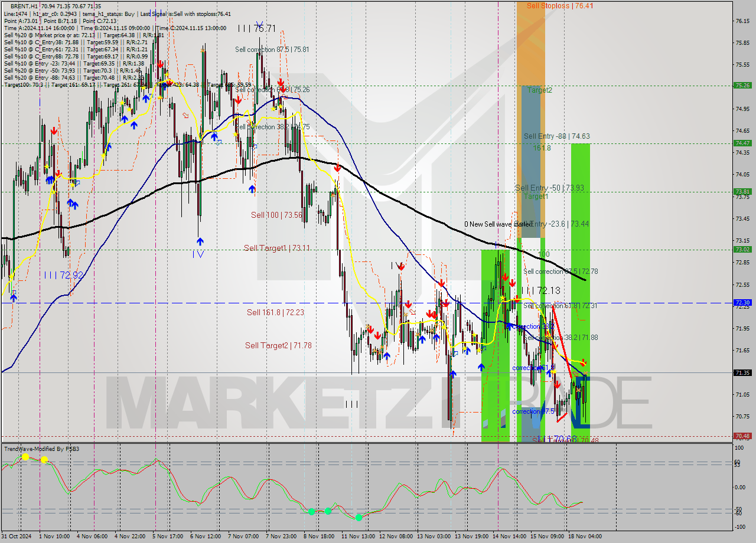Viewport: 756px width, 543px height.
Task: Click '14 Nov 14:00' on time axis
Action: [x=510, y=537]
